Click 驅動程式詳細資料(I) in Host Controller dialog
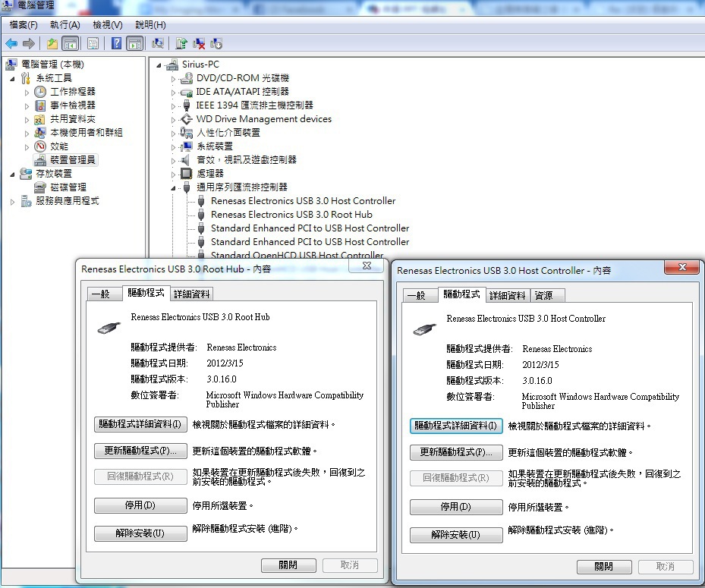705x588 pixels. tap(456, 426)
